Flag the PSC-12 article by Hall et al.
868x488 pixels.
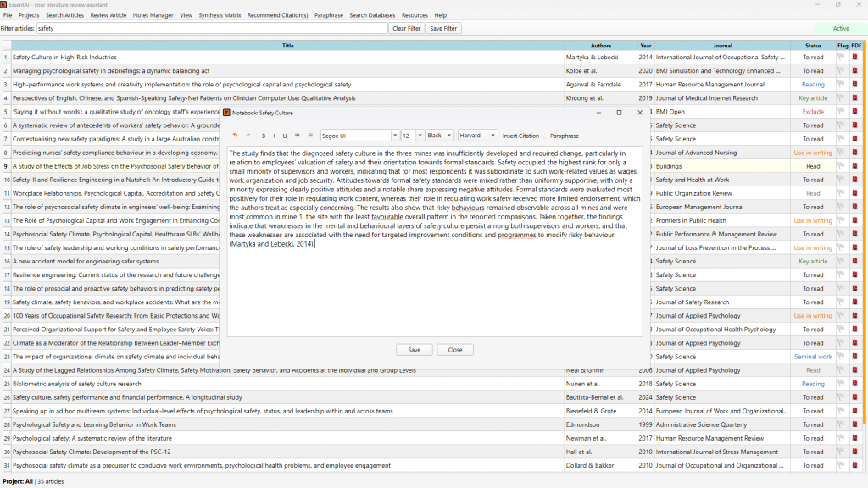tap(842, 452)
